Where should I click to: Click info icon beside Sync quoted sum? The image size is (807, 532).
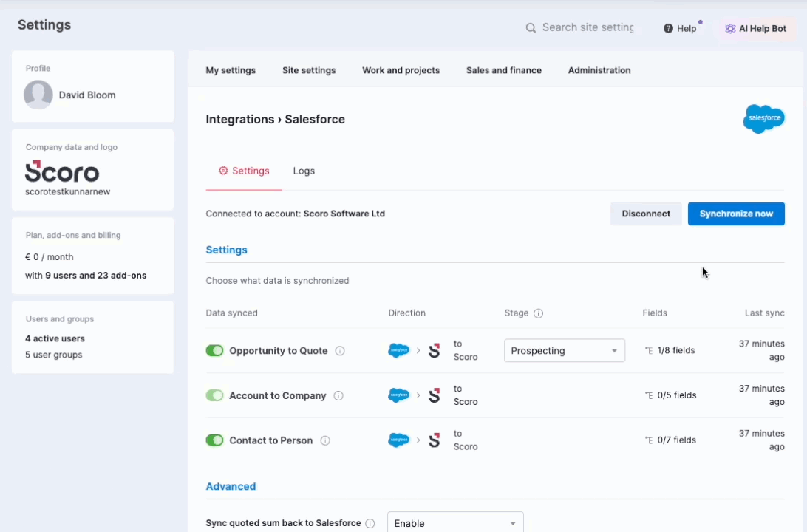(370, 523)
